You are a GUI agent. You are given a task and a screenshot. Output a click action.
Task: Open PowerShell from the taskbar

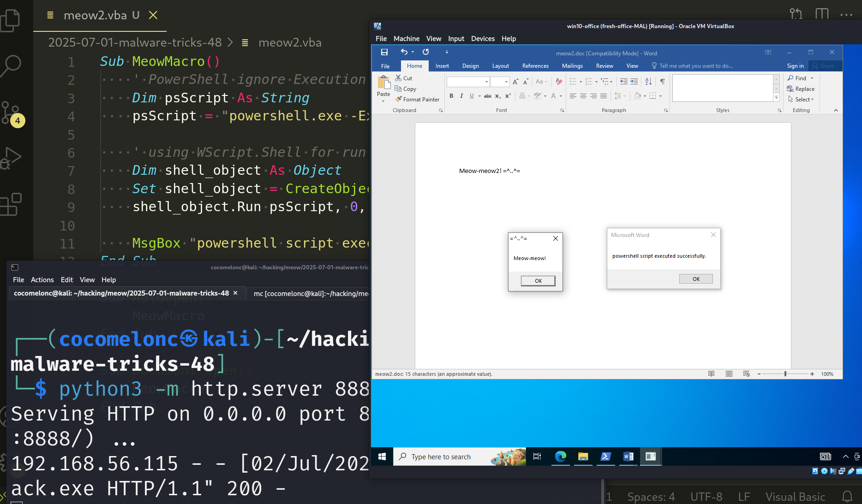[605, 457]
